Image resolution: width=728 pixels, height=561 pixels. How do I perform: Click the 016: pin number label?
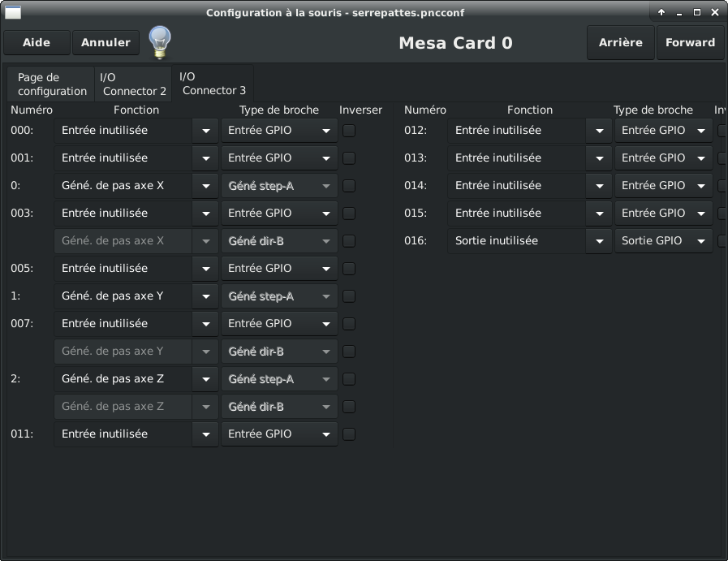(416, 240)
